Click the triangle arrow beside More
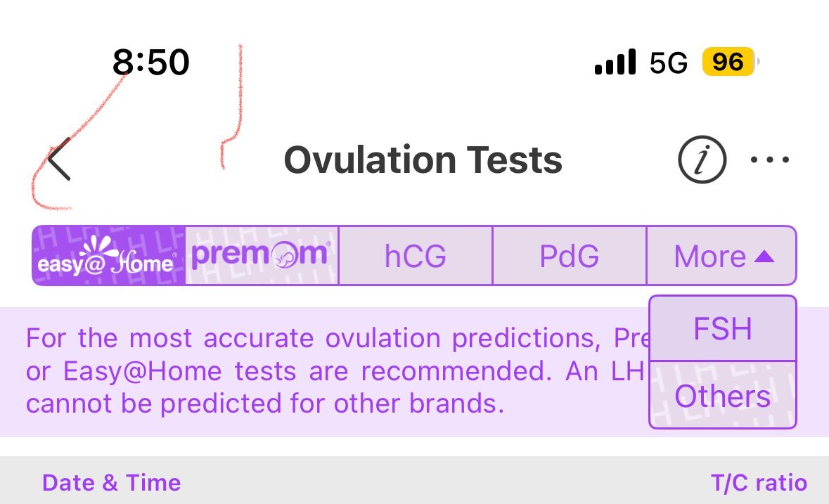Screen dimensions: 829x504 pos(764,257)
